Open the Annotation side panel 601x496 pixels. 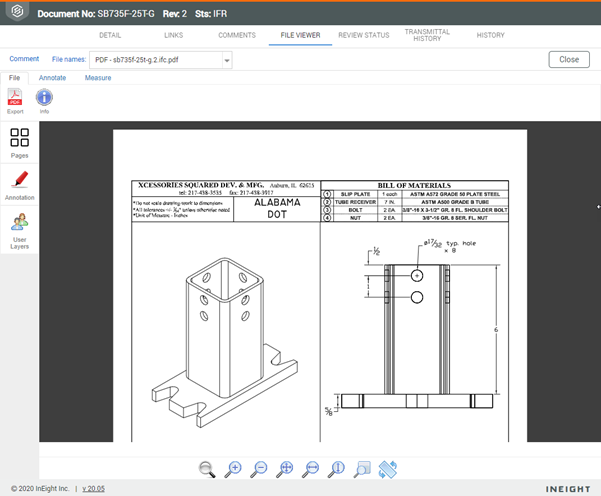click(x=19, y=184)
